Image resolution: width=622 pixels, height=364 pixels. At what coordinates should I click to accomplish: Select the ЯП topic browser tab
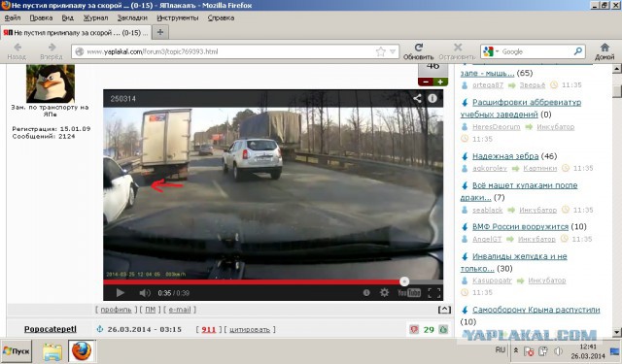[x=76, y=32]
